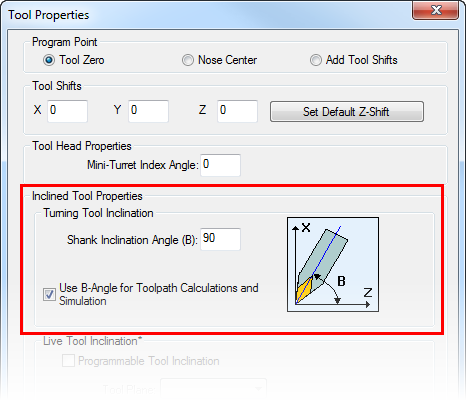
Task: Click the shank inclination B-angle diagram
Action: pyautogui.click(x=333, y=265)
